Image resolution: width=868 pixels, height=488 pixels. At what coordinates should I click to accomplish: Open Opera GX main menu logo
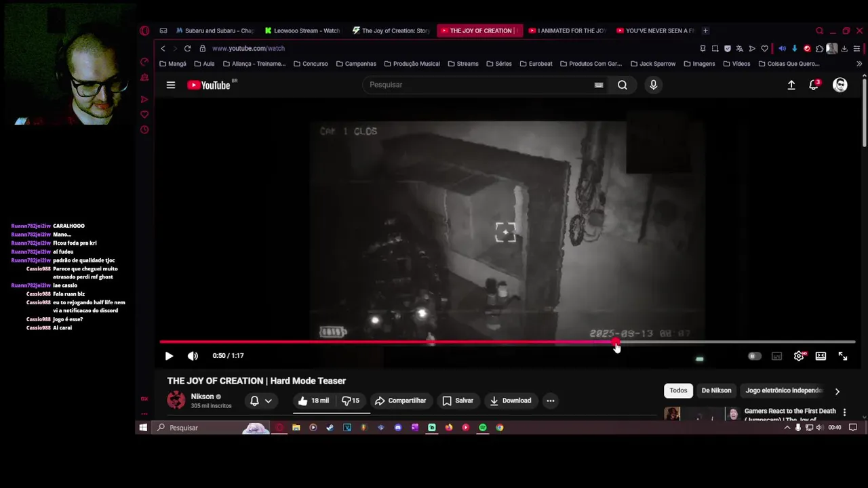click(144, 30)
